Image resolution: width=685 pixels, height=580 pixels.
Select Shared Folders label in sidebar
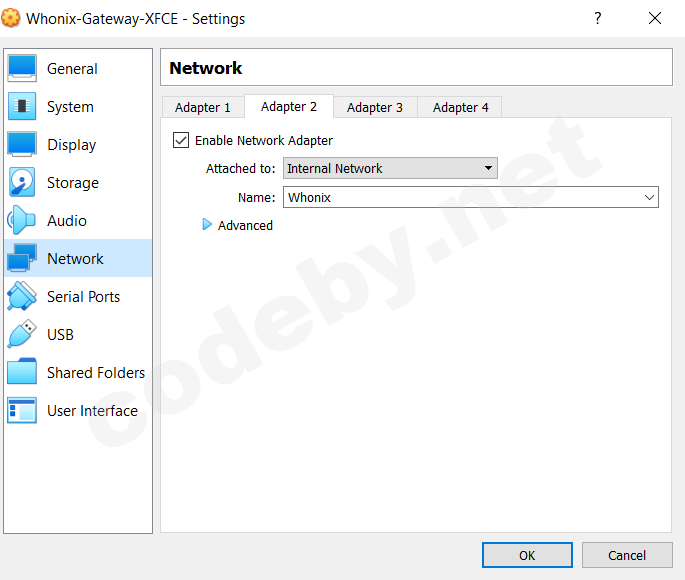coord(96,373)
